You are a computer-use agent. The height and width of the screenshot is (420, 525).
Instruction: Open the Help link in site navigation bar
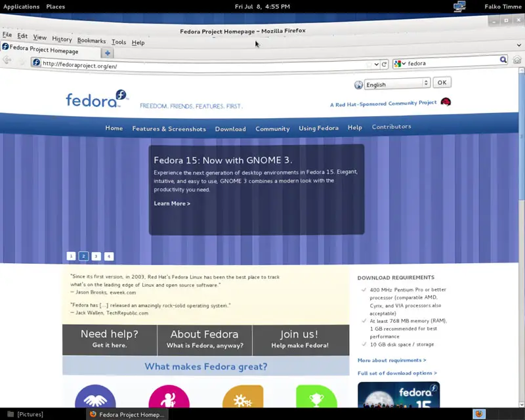[354, 127]
